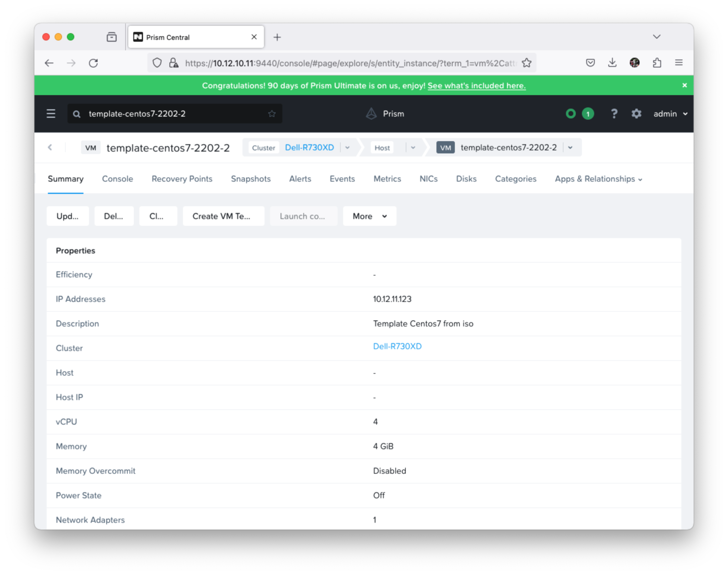
Task: Open the green health status circle
Action: coord(571,114)
